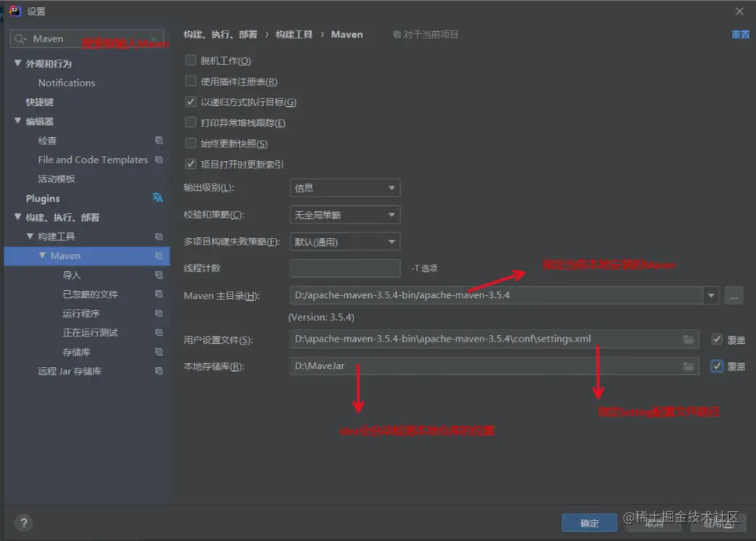
Task: Click project-level icon beside 检查
Action: click(x=159, y=140)
